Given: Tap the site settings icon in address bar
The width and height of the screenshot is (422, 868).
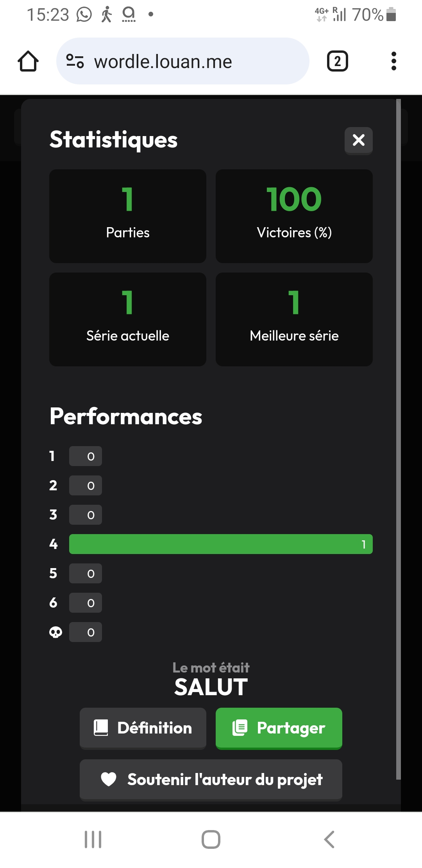Looking at the screenshot, I should click(x=75, y=61).
